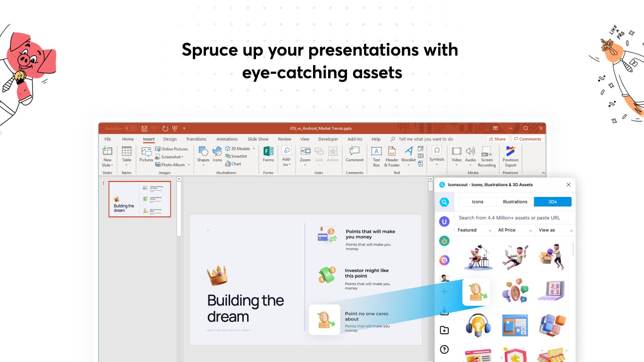Insert a WordArt element

(x=408, y=156)
